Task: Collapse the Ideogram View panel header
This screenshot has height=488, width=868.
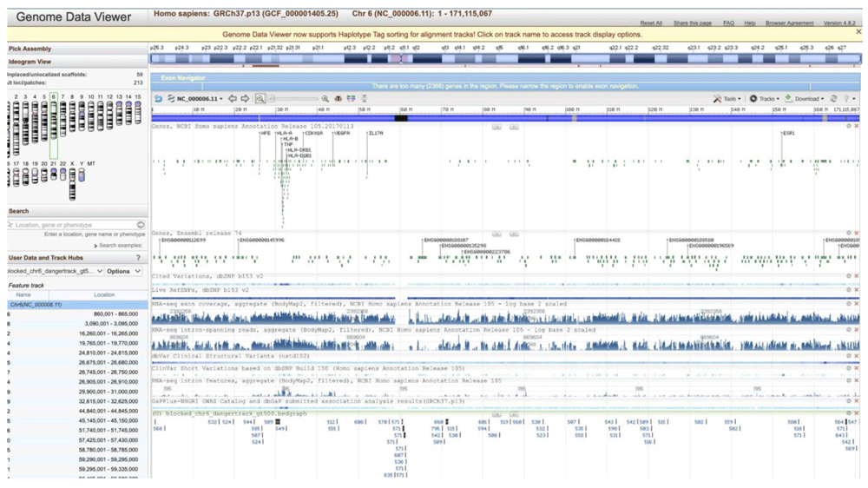Action: 77,62
